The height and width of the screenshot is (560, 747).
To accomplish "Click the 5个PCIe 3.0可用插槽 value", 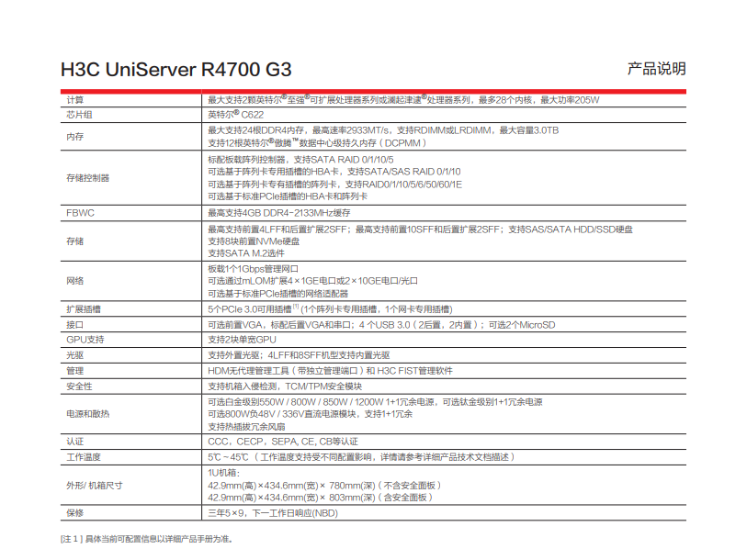I will tap(330, 309).
